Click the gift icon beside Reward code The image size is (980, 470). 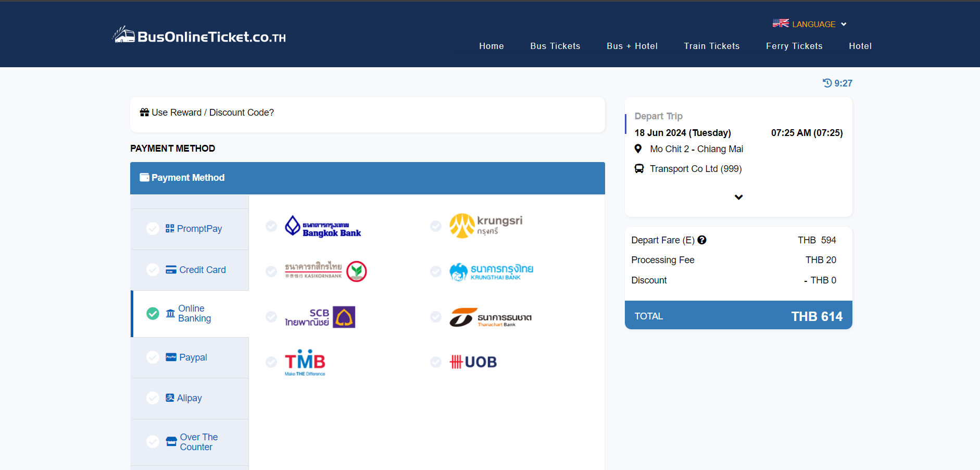[x=145, y=112]
